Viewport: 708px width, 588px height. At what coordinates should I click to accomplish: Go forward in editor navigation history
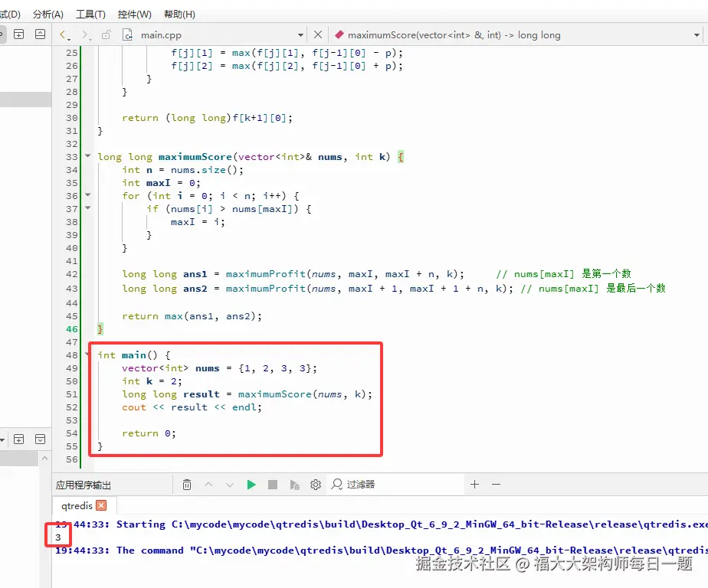85,34
